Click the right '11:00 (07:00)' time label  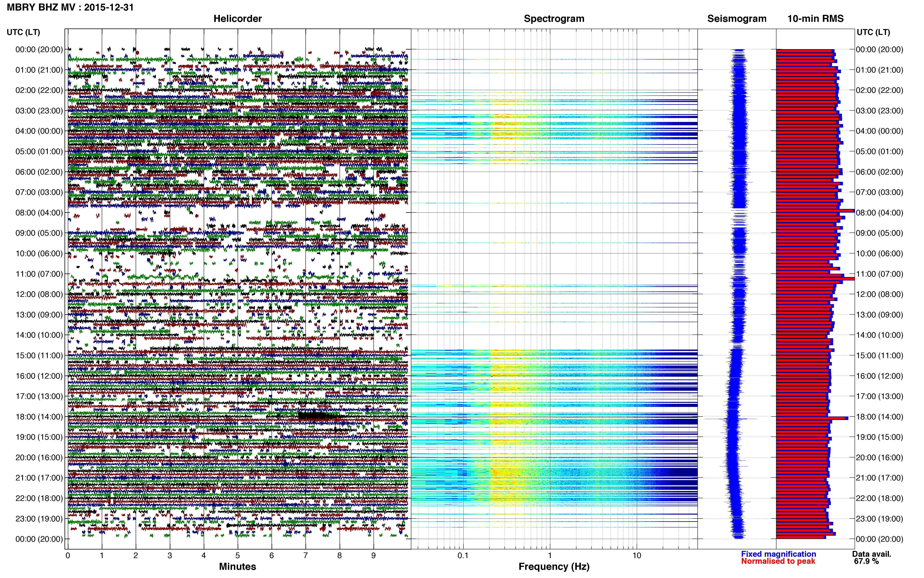tap(879, 274)
